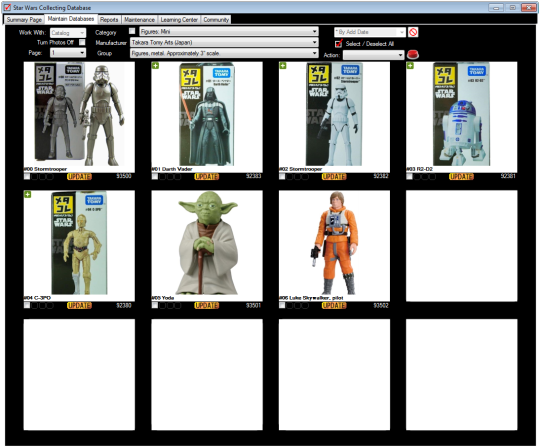
Task: Click UPDATE under #00 Stormtrooper
Action: point(79,177)
